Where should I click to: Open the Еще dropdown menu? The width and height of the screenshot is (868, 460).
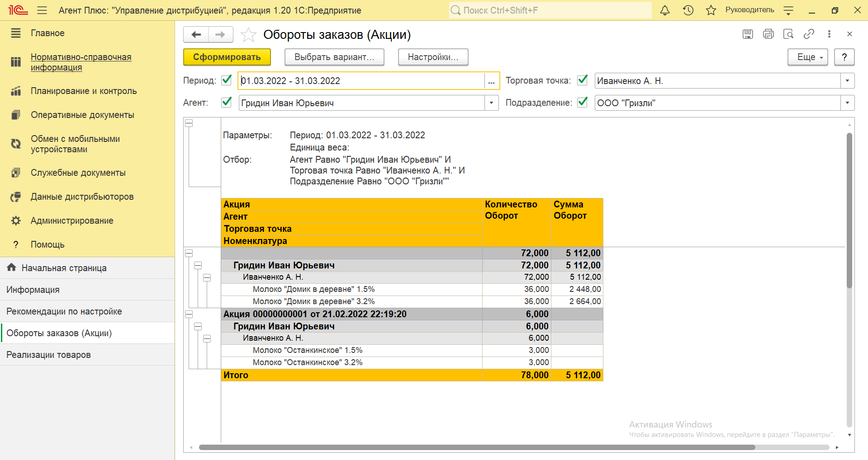click(x=808, y=57)
